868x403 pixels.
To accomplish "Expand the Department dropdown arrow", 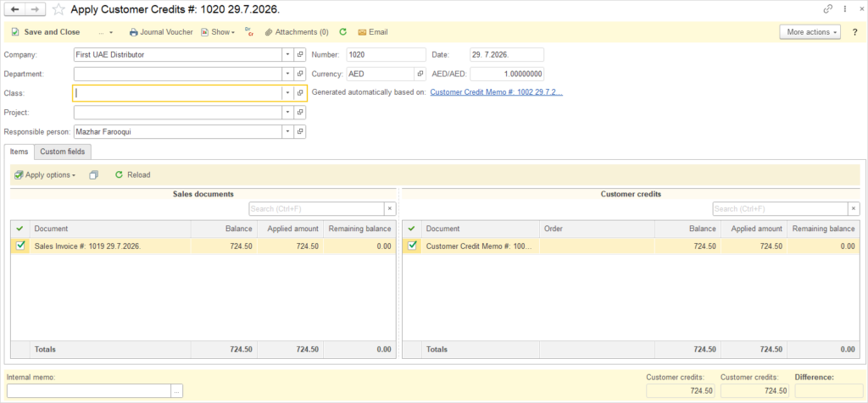I will pos(287,74).
